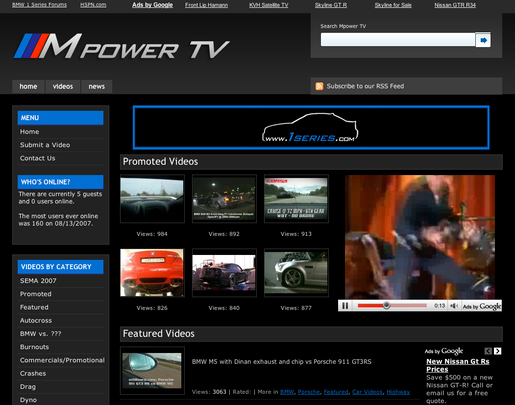
Task: Open the Promoted category
Action: 36,294
